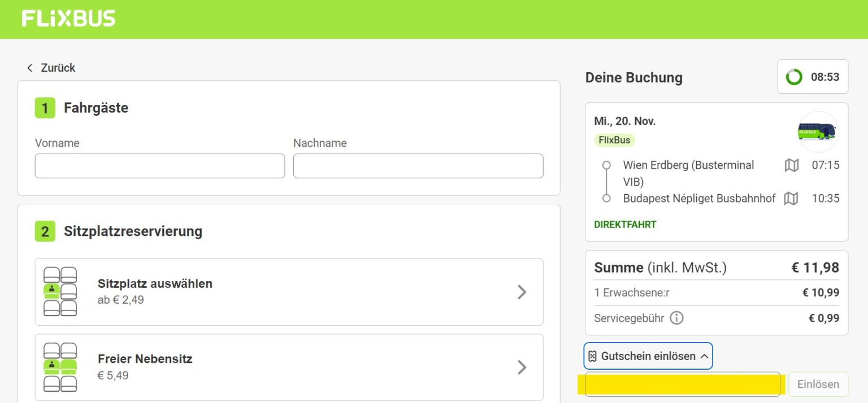The height and width of the screenshot is (403, 868).
Task: Click the back chevron next to Zurück
Action: (29, 67)
